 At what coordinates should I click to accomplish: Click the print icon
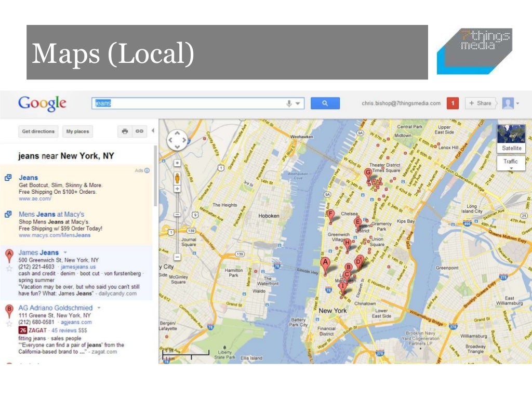point(125,131)
